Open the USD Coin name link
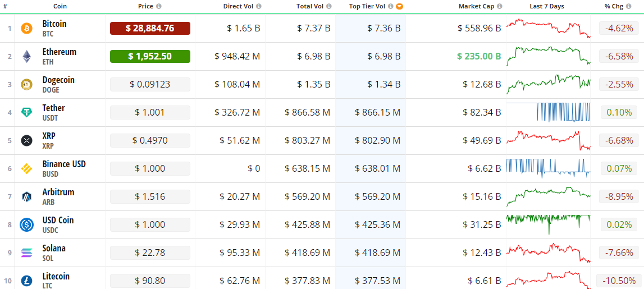 pyautogui.click(x=58, y=220)
